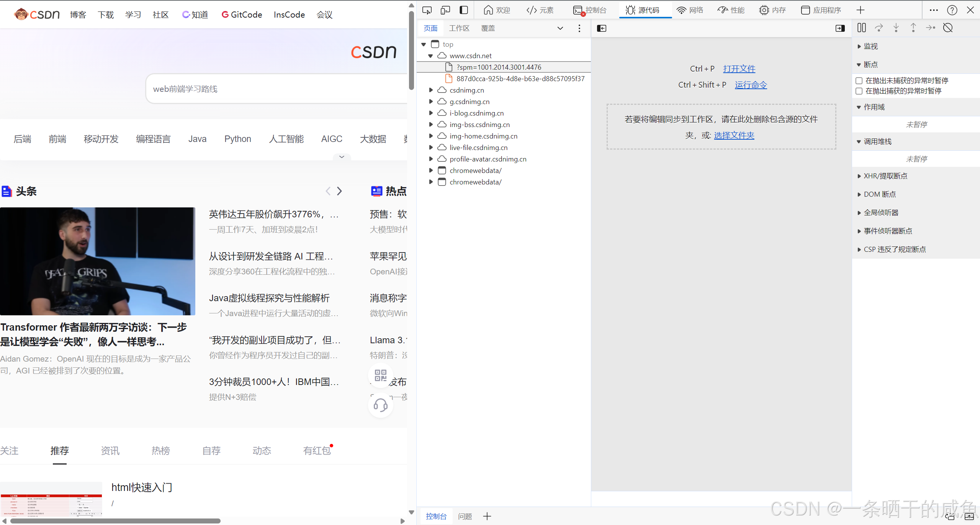This screenshot has width=980, height=525.
Task: Click the page horizontal scrollbar thumb
Action: coord(115,521)
